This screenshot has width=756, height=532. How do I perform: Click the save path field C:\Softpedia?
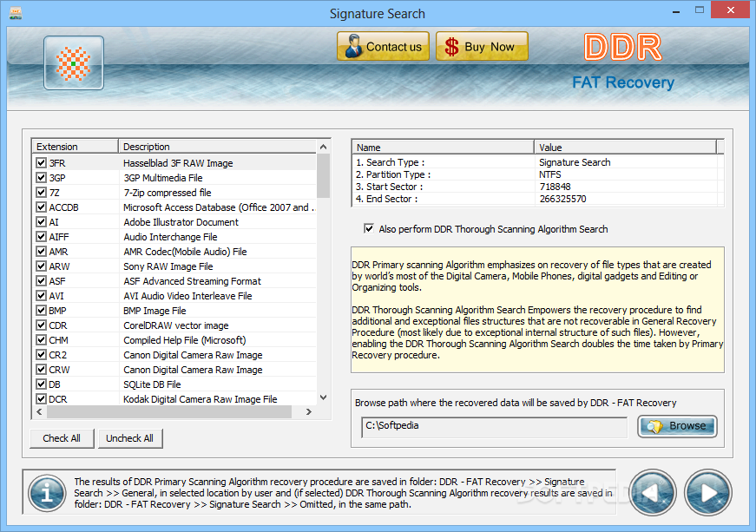point(494,427)
